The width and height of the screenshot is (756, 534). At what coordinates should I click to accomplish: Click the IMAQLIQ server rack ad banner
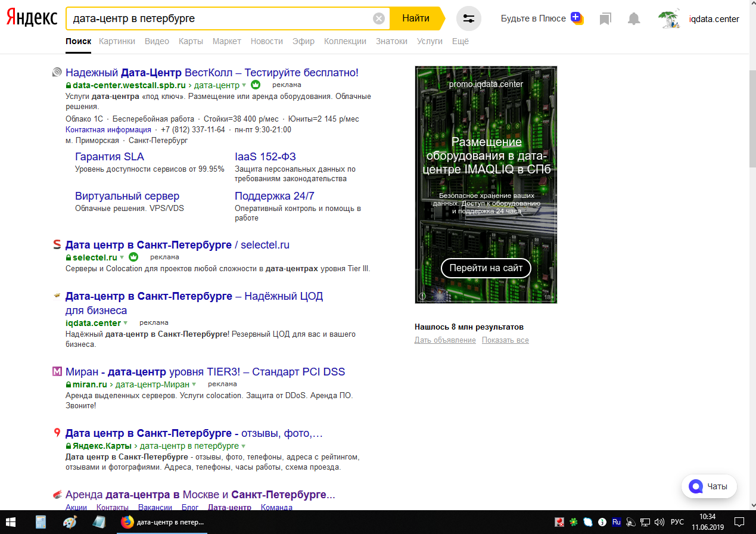pos(486,185)
